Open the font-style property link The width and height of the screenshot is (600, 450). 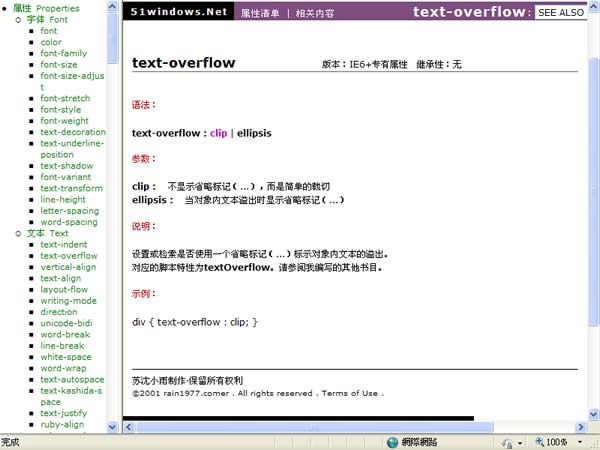click(60, 109)
